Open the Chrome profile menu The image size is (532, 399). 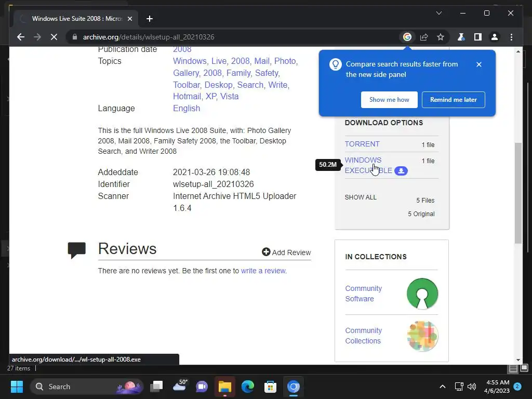(495, 37)
